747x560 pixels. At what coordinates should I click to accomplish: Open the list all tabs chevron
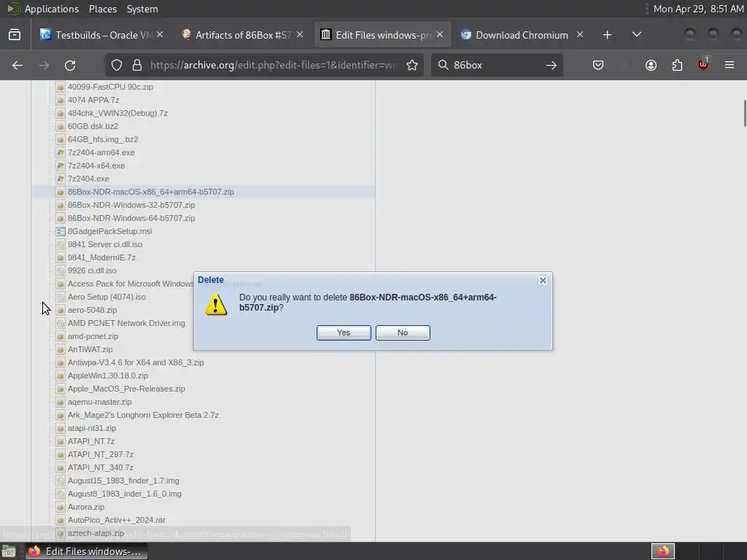(x=636, y=35)
